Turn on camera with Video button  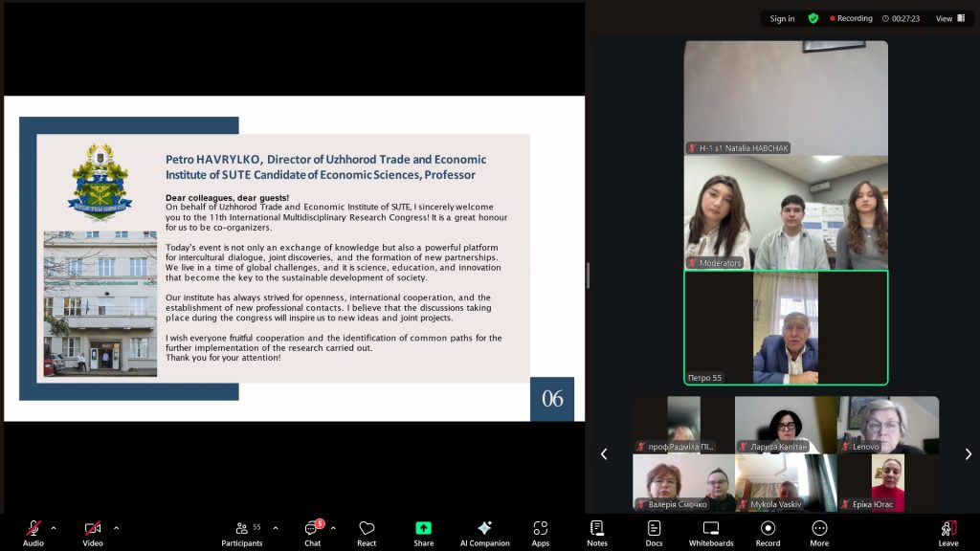click(x=93, y=532)
